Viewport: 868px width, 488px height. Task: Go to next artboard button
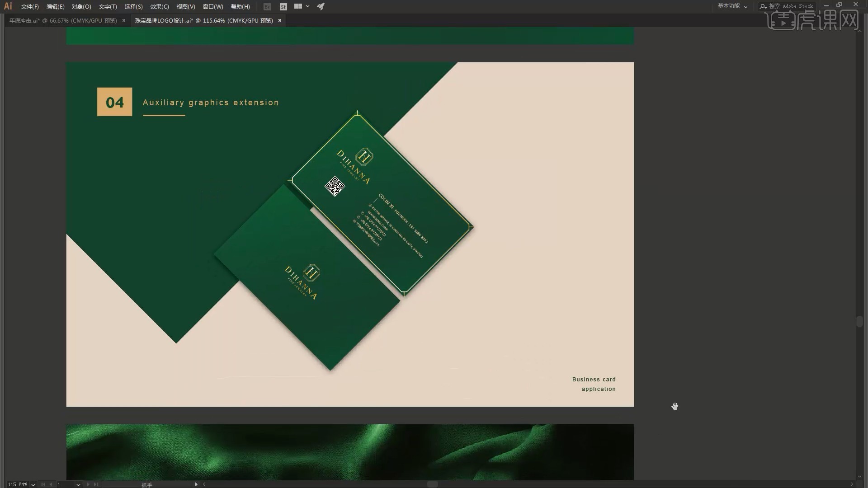pos(88,484)
